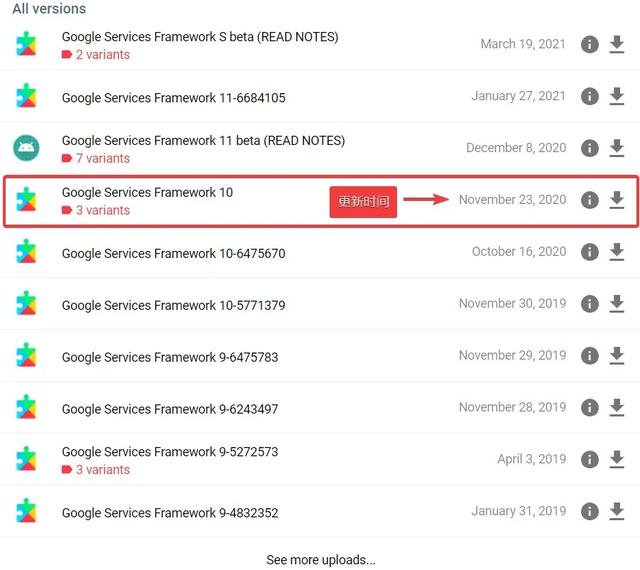640x570 pixels.
Task: Download Framework 10-6475670 from October 16
Action: pos(616,252)
